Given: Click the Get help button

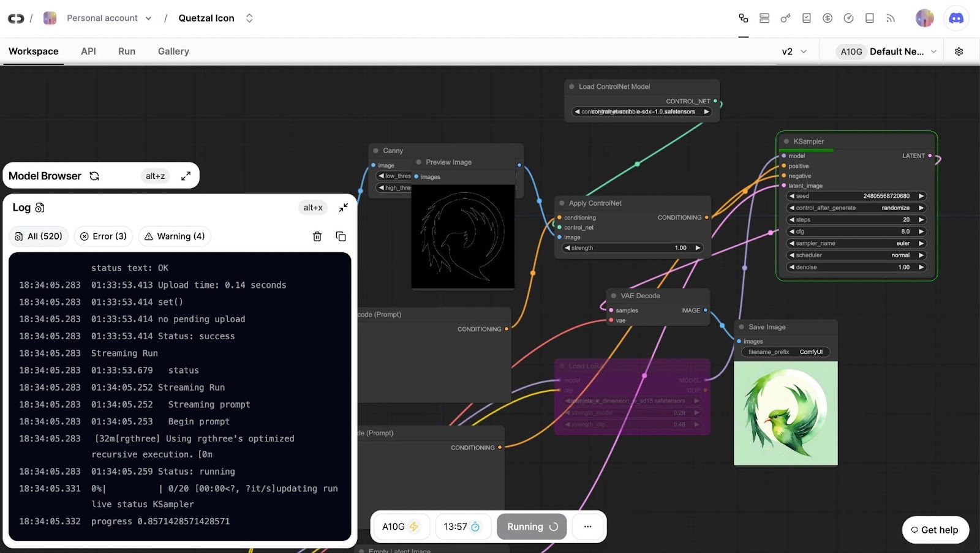Looking at the screenshot, I should pyautogui.click(x=935, y=530).
